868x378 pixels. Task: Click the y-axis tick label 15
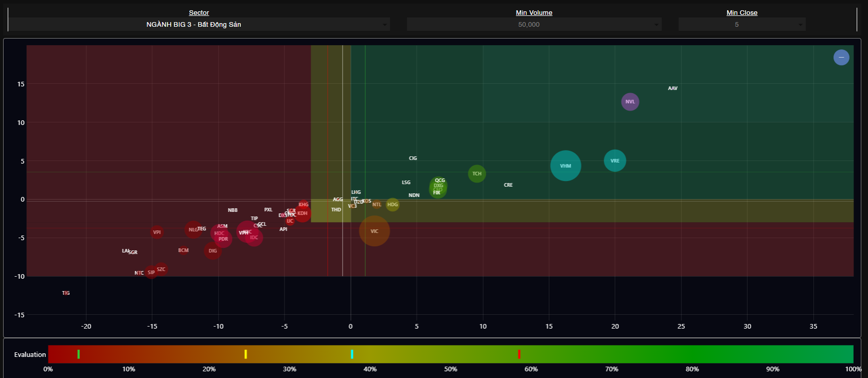coord(21,84)
